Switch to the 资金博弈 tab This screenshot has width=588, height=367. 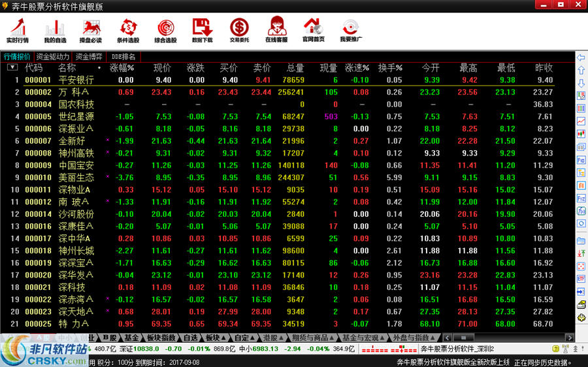tap(89, 57)
